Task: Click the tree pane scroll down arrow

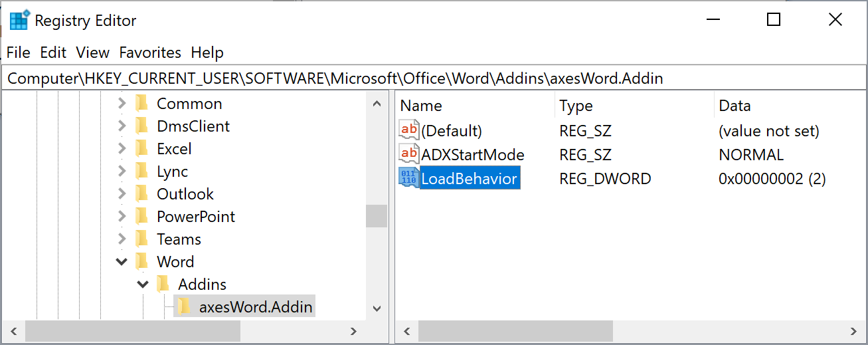Action: [377, 308]
